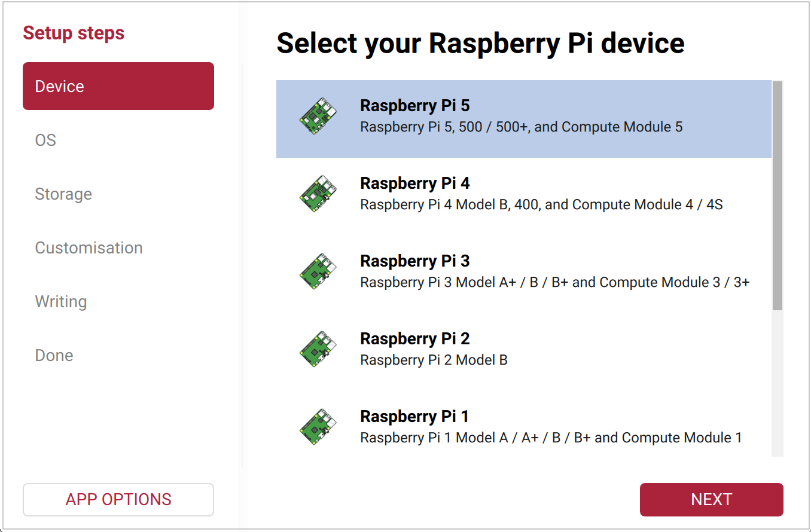Go to the Storage step
Image resolution: width=811 pixels, height=532 pixels.
pyautogui.click(x=118, y=194)
